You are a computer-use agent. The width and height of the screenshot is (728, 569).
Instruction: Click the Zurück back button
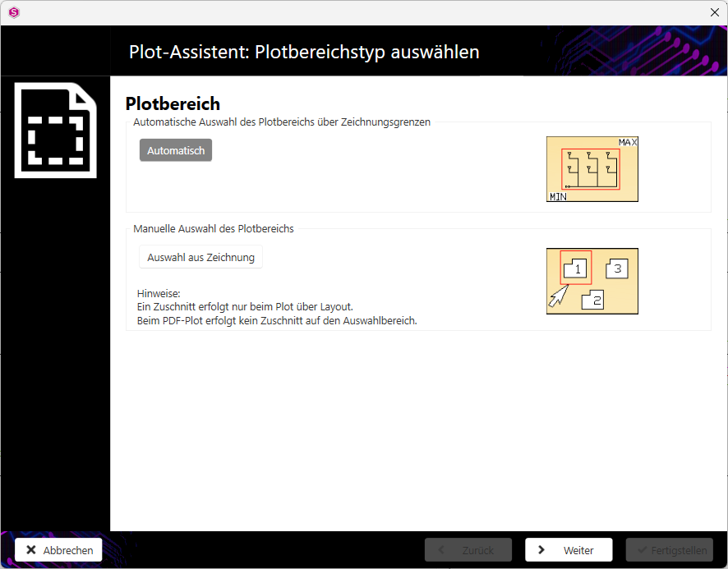click(x=468, y=550)
